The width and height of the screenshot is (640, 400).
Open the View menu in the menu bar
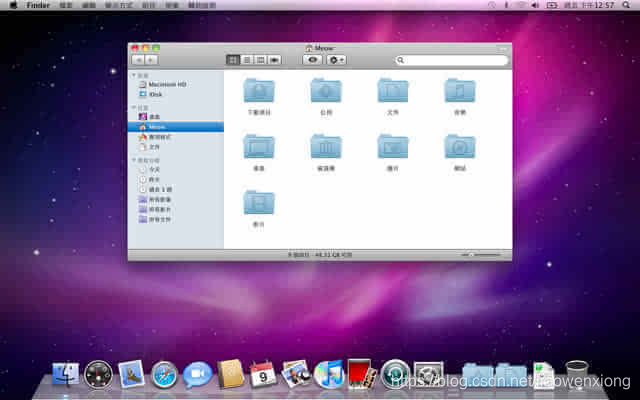(119, 5)
